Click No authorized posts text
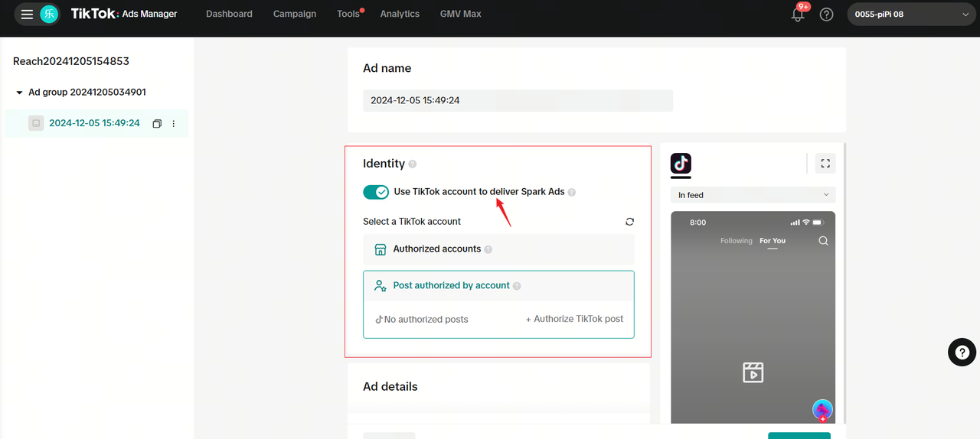980x439 pixels. (426, 320)
